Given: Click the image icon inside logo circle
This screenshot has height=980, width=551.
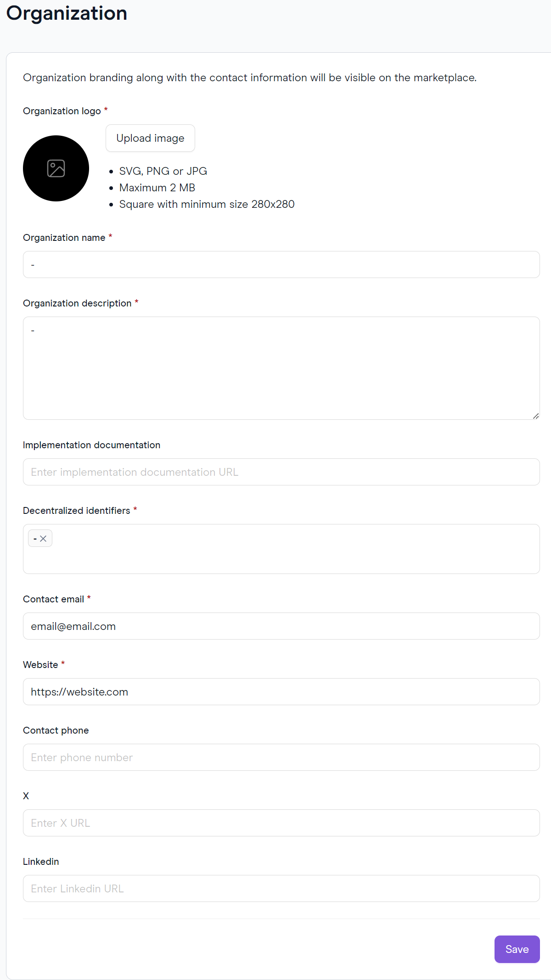Looking at the screenshot, I should tap(56, 168).
